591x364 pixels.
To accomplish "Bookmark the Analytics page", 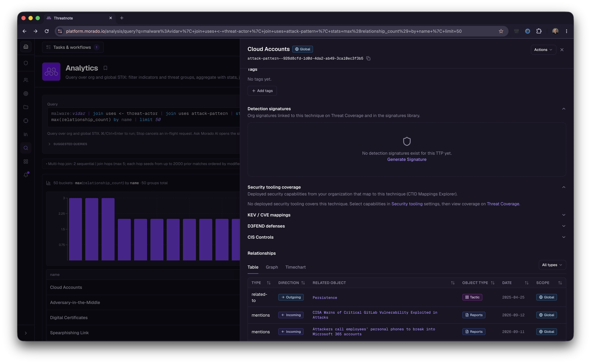I will pyautogui.click(x=105, y=68).
